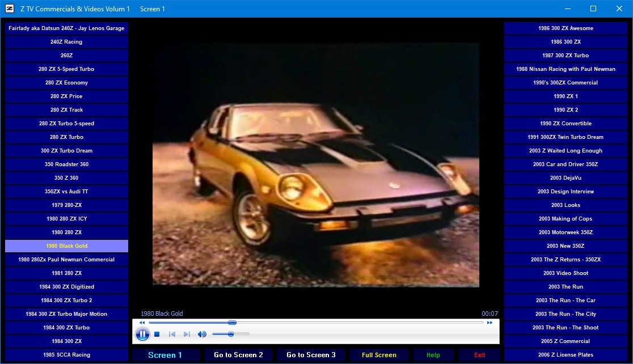Viewport: 633px width, 364px height.
Task: Play 300 ZX Turbo Dream
Action: click(x=66, y=150)
